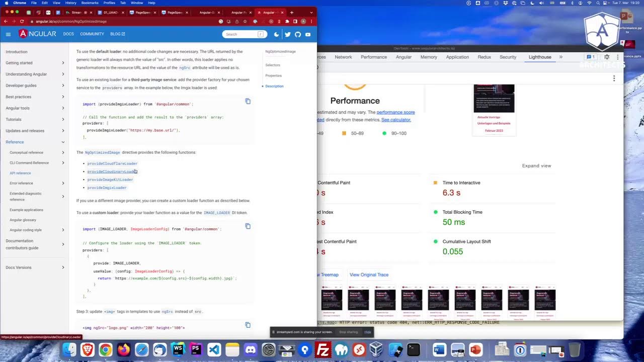This screenshot has width=644, height=362.
Task: Open the DevTools Redux tab
Action: [x=485, y=57]
